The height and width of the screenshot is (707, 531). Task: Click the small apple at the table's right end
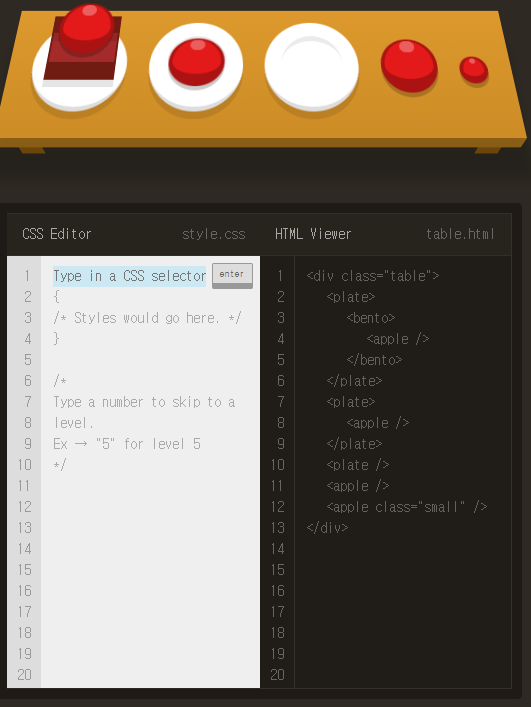tap(474, 69)
